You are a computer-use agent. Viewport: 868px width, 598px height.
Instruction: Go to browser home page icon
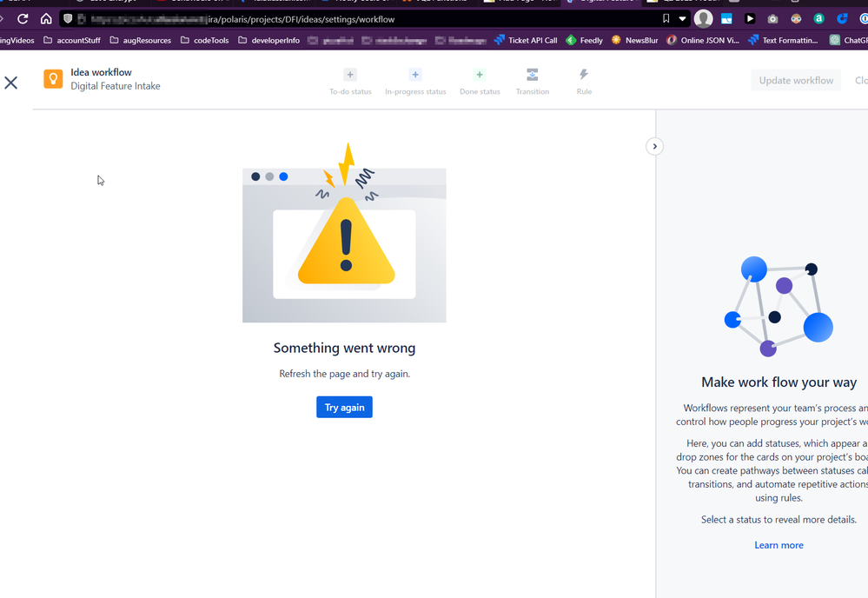pos(46,19)
